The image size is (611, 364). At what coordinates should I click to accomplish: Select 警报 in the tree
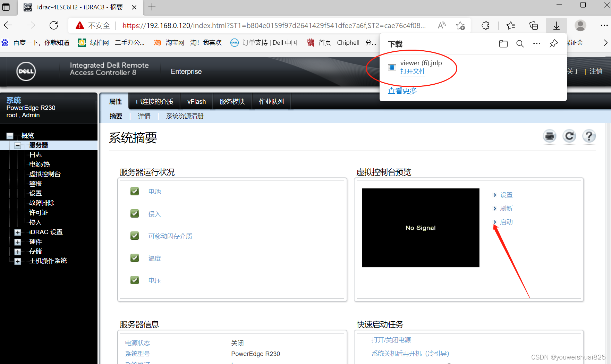click(35, 184)
